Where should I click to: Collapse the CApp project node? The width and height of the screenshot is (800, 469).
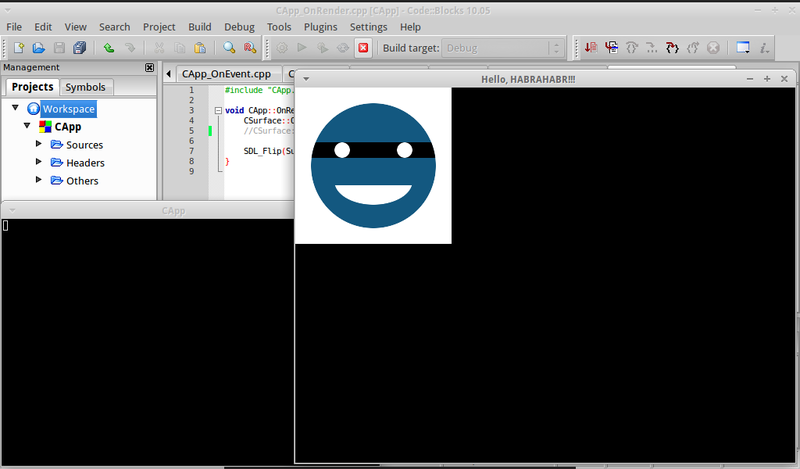pyautogui.click(x=27, y=126)
